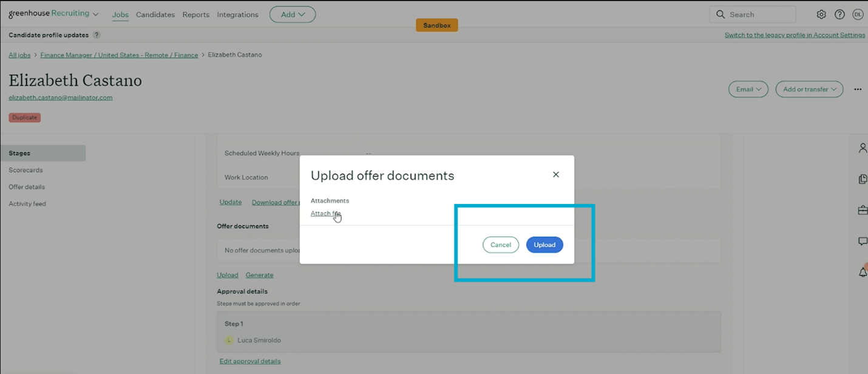Open the settings gear icon
Screen dimensions: 868x374
click(821, 15)
